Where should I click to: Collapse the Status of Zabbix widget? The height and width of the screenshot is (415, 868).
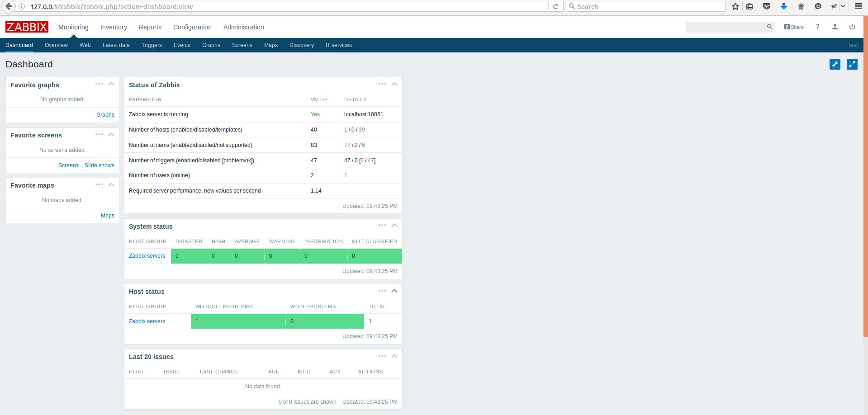tap(394, 84)
